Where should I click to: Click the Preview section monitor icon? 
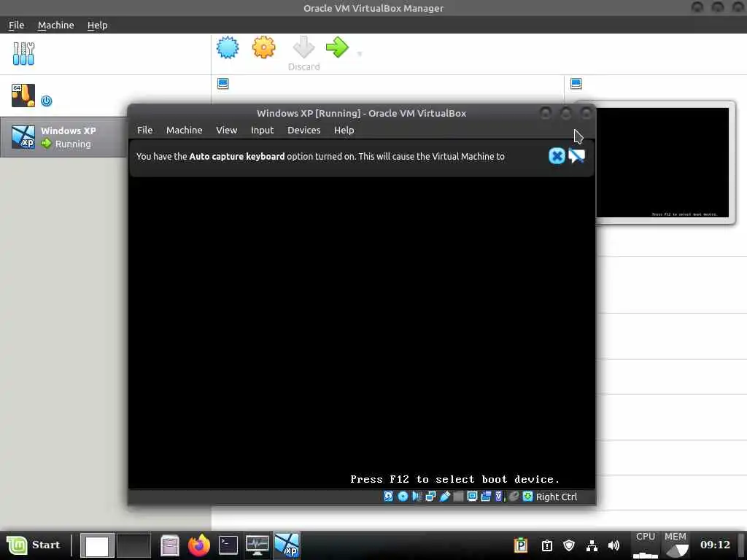(x=576, y=83)
